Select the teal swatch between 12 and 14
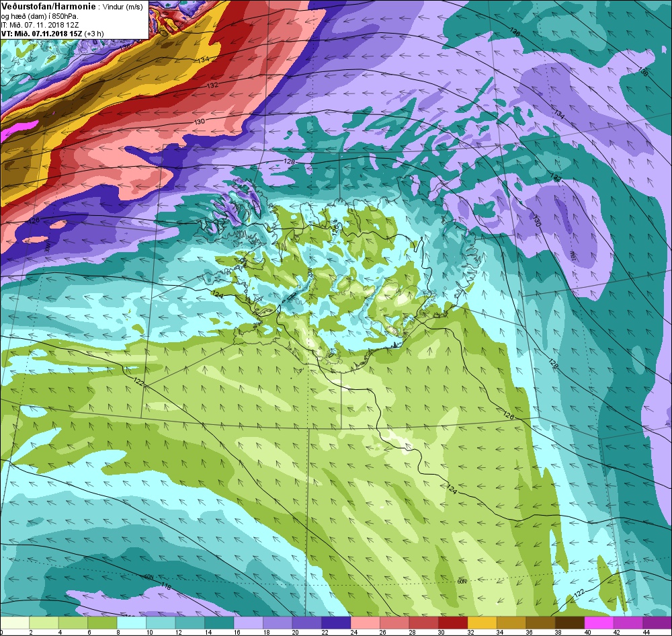Image resolution: width=672 pixels, height=636 pixels. [190, 623]
